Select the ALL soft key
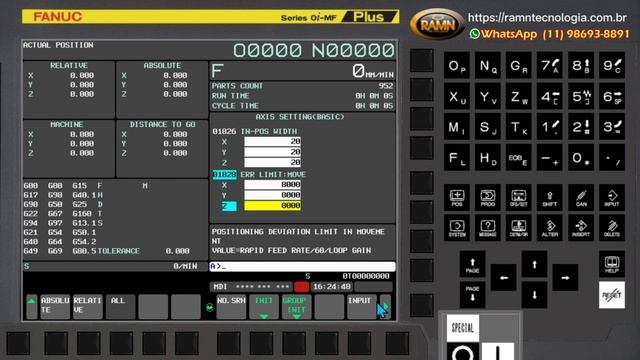 (120, 306)
